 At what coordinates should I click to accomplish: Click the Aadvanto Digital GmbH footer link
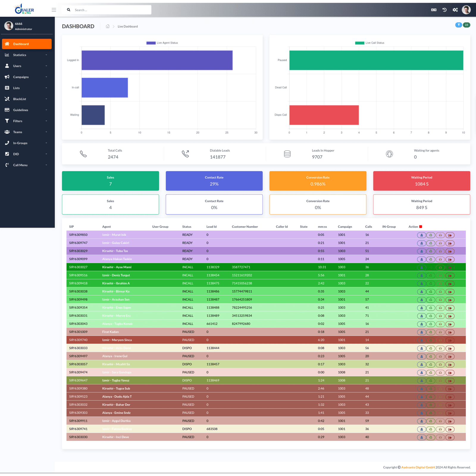pyautogui.click(x=418, y=467)
